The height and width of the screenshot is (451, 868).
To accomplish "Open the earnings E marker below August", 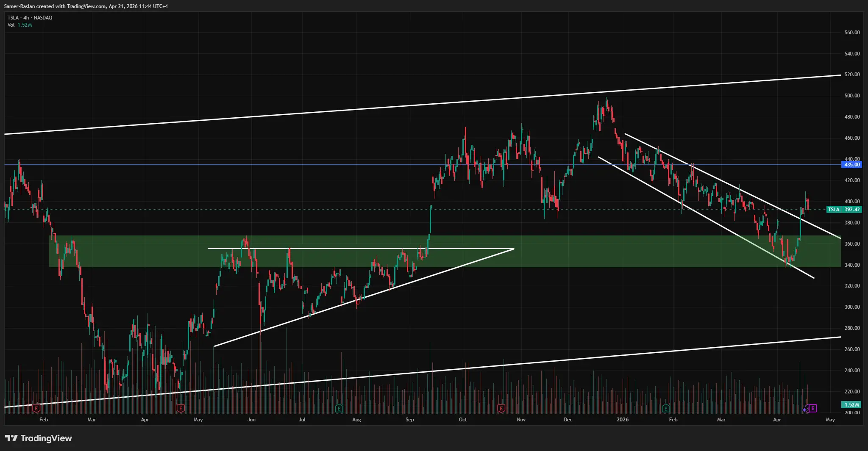I will (339, 408).
